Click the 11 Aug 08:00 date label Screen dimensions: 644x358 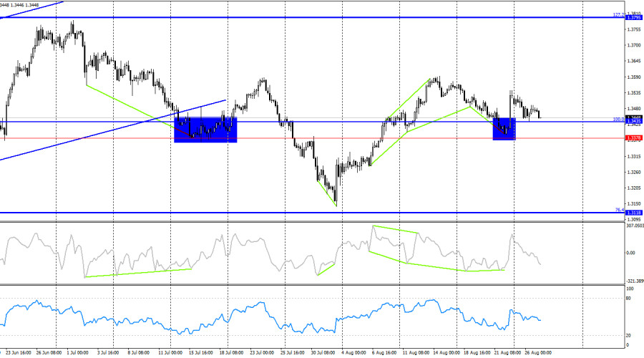416,353
